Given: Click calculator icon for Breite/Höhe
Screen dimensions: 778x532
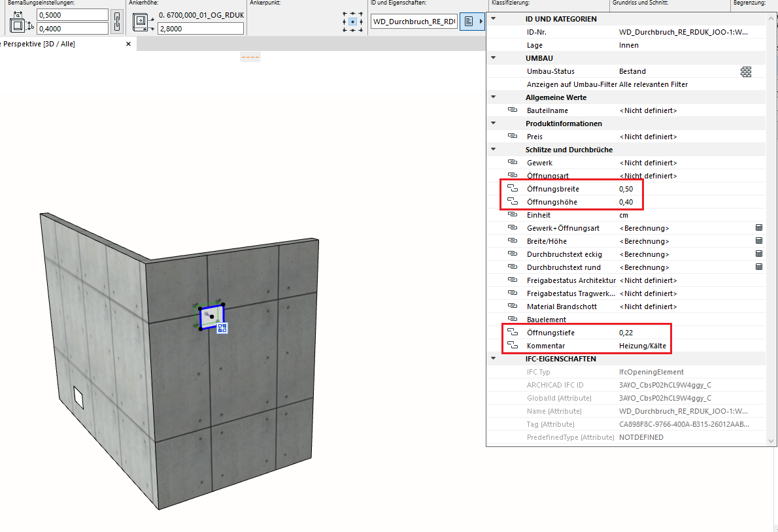Looking at the screenshot, I should tap(759, 241).
